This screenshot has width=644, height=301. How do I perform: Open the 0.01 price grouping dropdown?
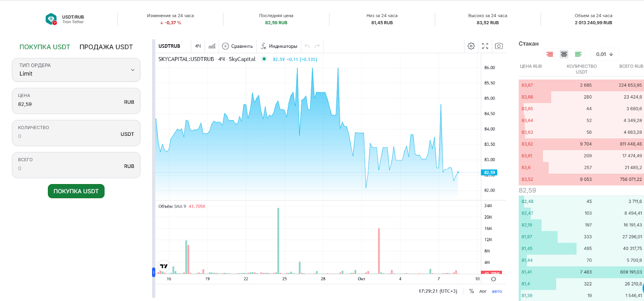(x=605, y=54)
